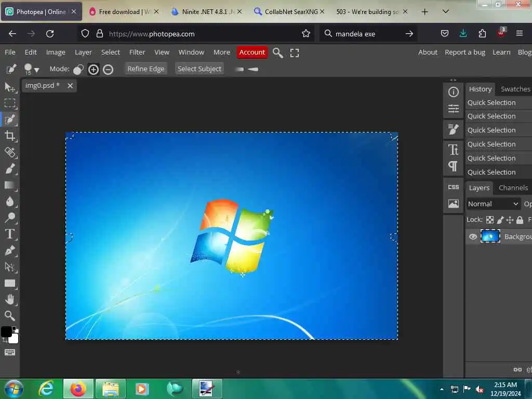532x399 pixels.
Task: Open the Normal blend mode dropdown
Action: [493, 204]
